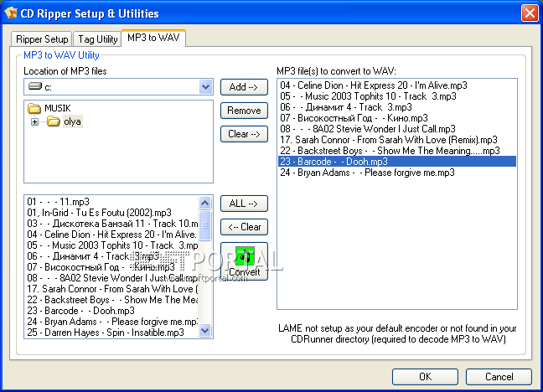The width and height of the screenshot is (543, 392).
Task: Click the c: drive selection field
Action: pos(118,86)
